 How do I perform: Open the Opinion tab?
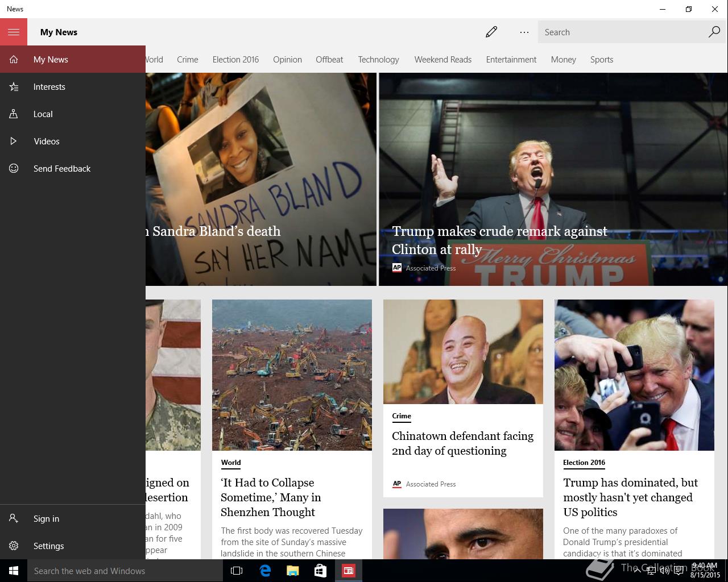(287, 59)
